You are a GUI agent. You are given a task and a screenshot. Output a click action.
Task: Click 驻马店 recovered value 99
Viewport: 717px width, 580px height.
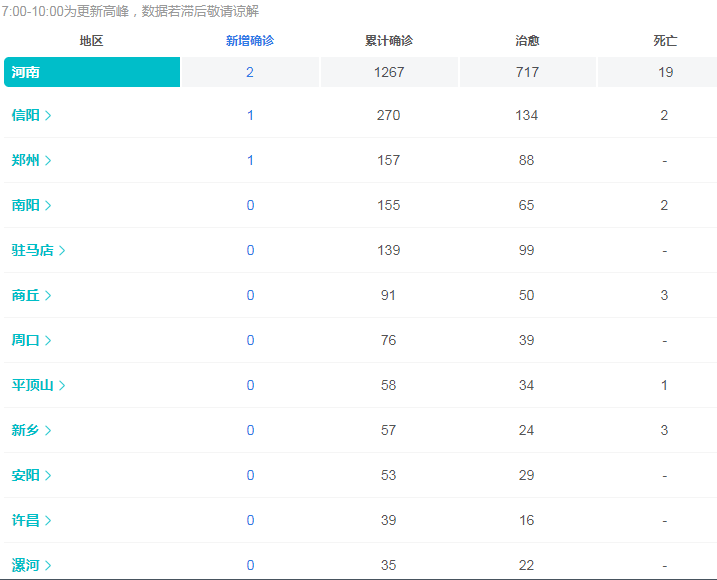click(x=526, y=251)
